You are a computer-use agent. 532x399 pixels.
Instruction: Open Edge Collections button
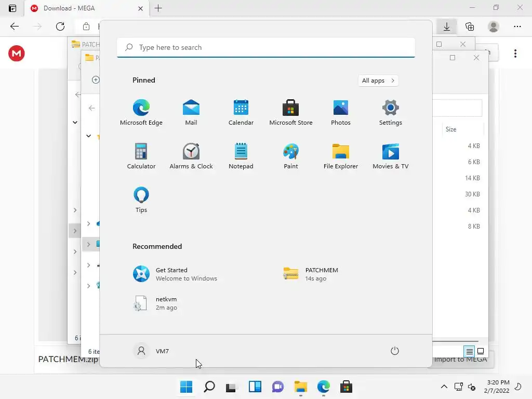click(x=470, y=26)
